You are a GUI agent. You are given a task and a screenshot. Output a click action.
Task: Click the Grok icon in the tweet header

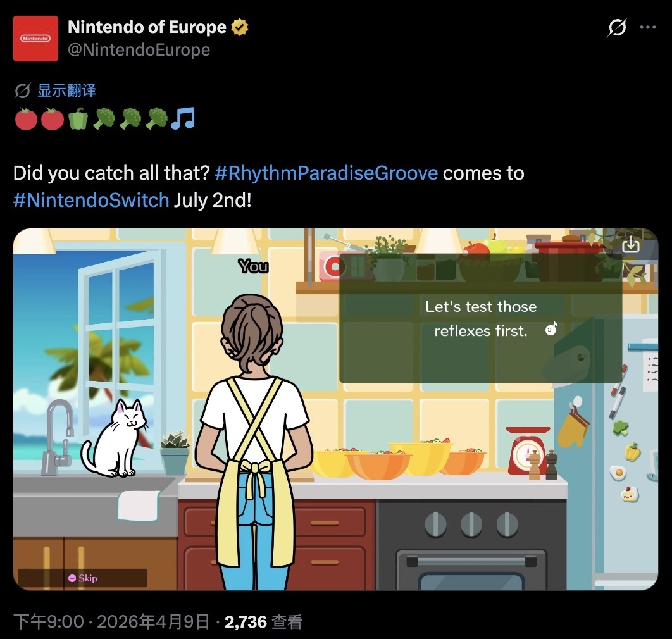(x=617, y=27)
